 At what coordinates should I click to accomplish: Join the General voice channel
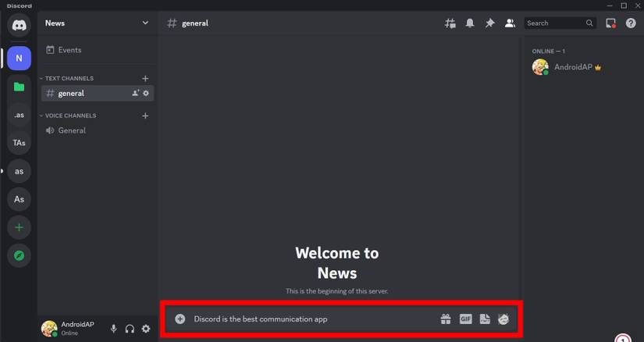click(72, 130)
